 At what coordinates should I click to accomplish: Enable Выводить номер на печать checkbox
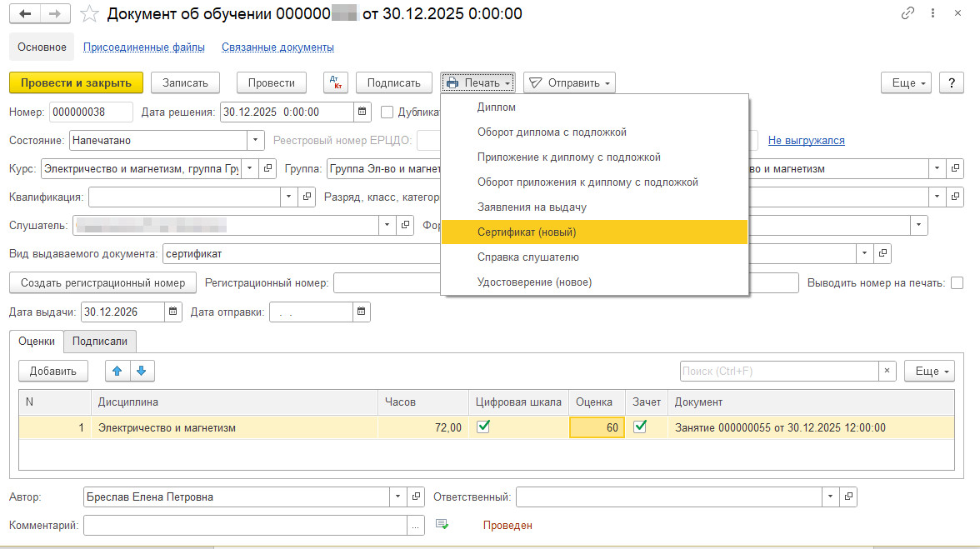pyautogui.click(x=957, y=282)
